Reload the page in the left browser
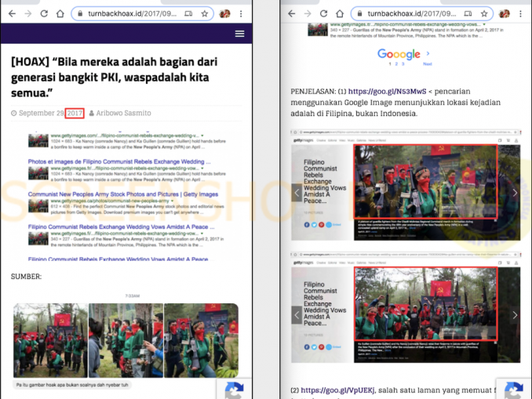Viewport: 532px width, 399px height. coord(44,13)
